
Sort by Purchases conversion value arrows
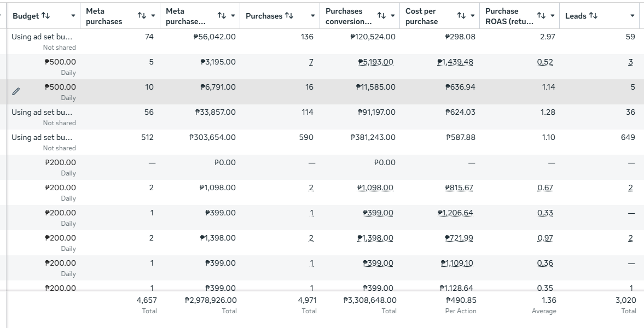coord(381,16)
